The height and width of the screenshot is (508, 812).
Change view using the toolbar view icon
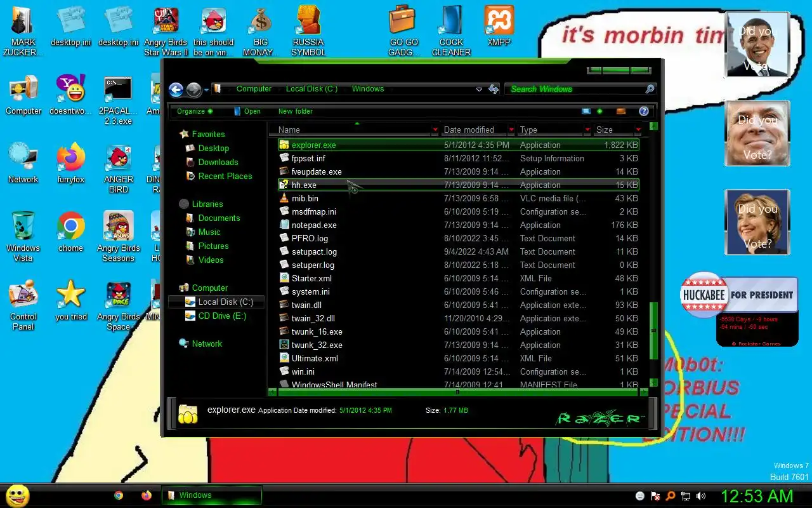(586, 111)
